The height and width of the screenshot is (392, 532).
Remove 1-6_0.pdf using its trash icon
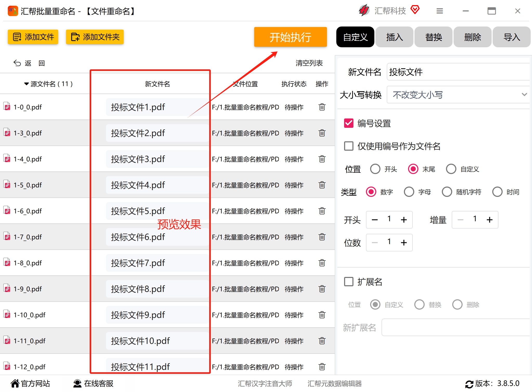coord(322,211)
